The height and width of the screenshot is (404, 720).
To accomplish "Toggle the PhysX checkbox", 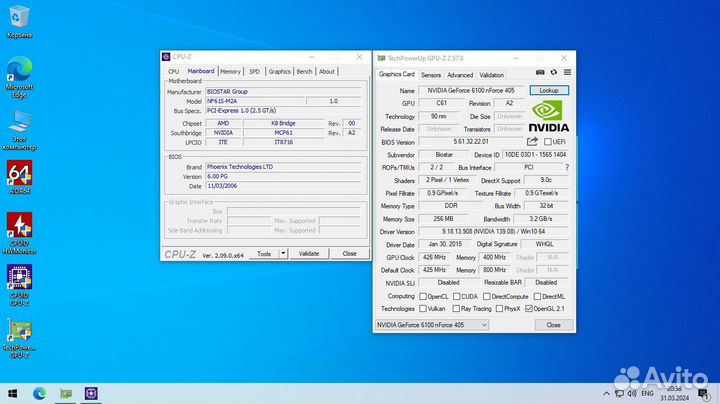I will [x=499, y=309].
